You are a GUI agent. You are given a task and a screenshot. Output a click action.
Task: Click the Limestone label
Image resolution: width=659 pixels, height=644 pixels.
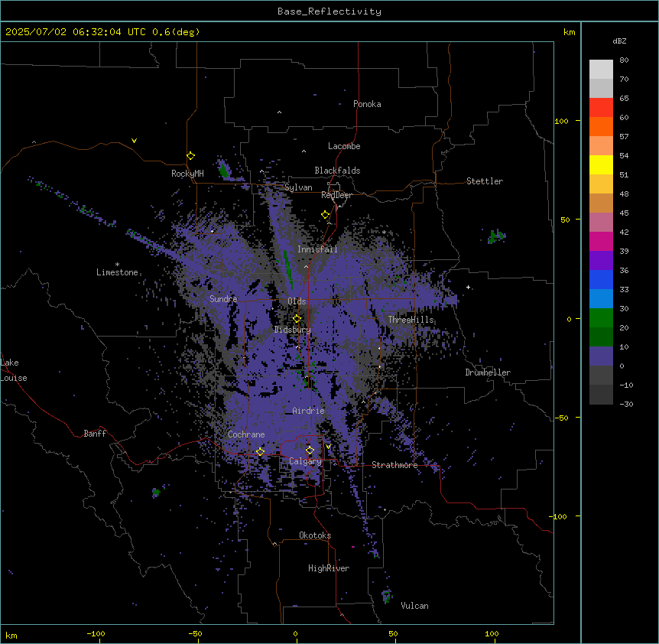[117, 272]
